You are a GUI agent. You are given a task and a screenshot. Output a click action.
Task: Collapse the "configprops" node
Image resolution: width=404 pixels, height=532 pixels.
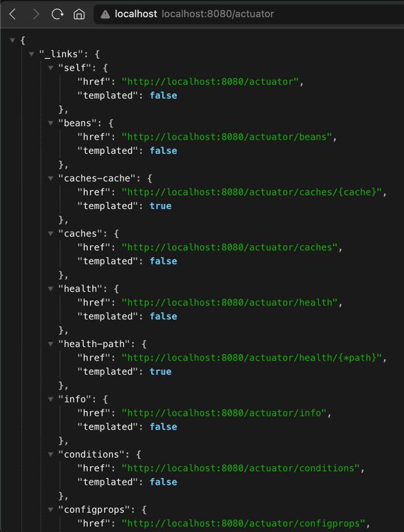[x=50, y=509]
